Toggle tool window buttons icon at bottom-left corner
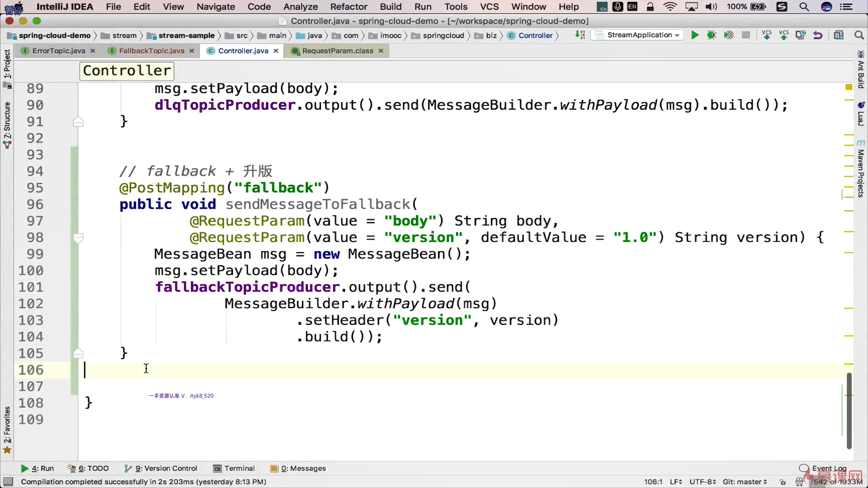The height and width of the screenshot is (488, 868). (x=8, y=482)
